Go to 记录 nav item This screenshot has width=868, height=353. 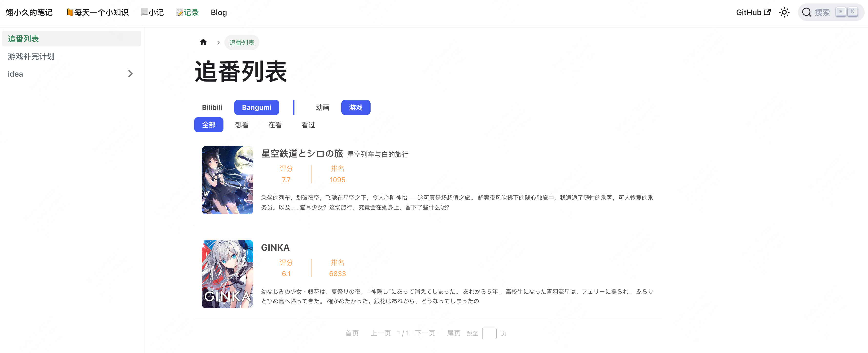[187, 12]
